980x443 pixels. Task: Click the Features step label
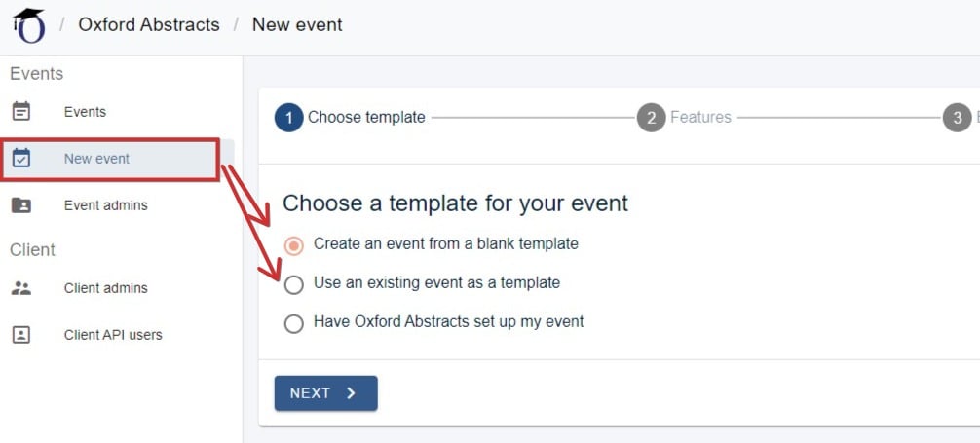(700, 118)
